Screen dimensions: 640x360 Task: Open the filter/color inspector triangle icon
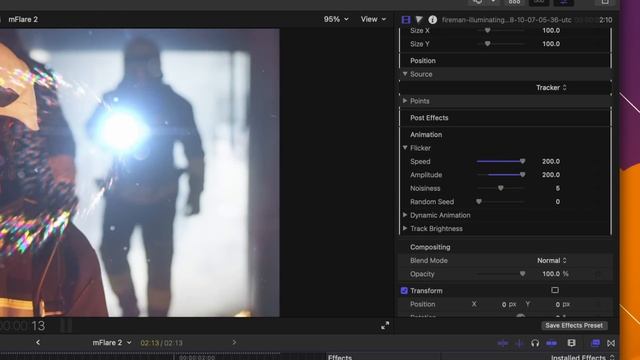coord(419,20)
